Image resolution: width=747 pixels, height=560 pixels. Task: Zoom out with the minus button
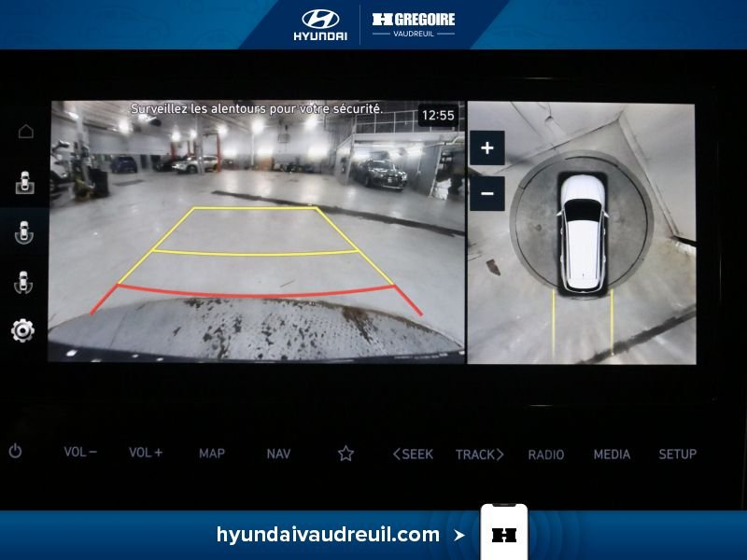pyautogui.click(x=486, y=193)
